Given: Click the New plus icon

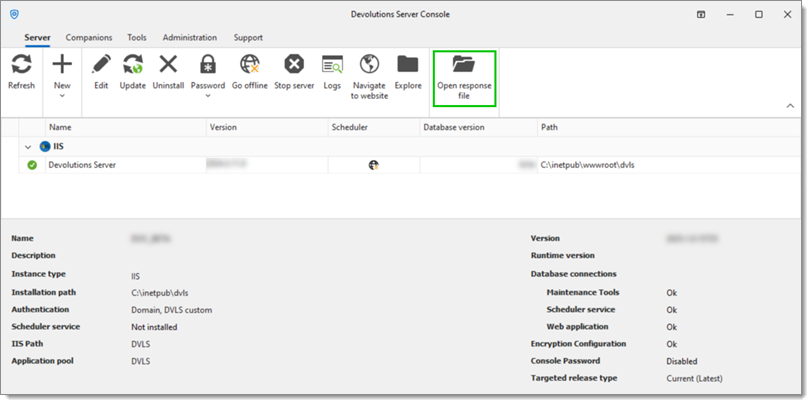Looking at the screenshot, I should 62,65.
